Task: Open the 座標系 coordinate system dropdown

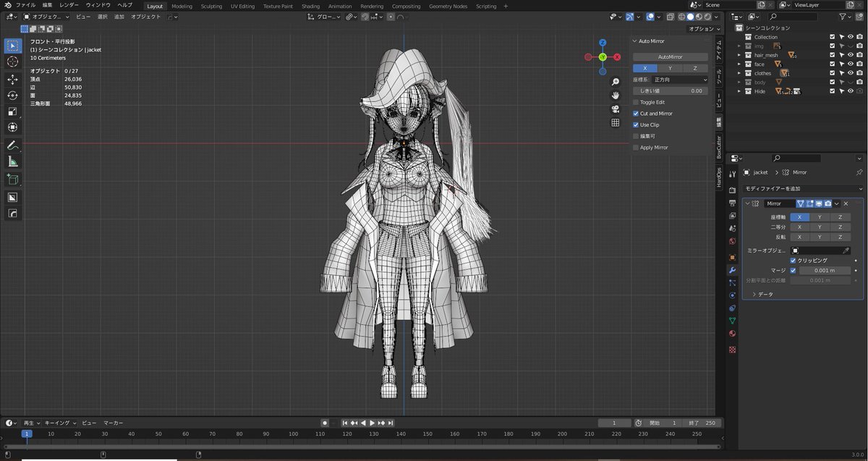Action: (679, 80)
